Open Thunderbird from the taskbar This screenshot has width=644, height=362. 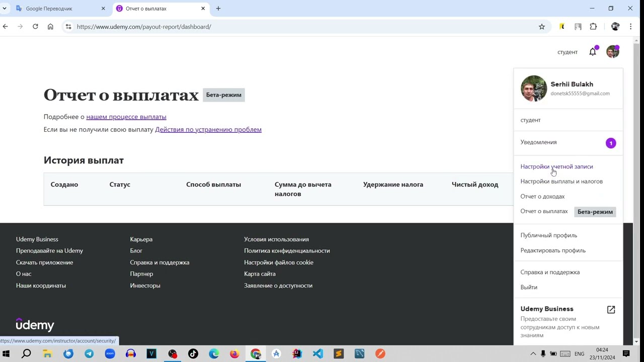pyautogui.click(x=68, y=353)
